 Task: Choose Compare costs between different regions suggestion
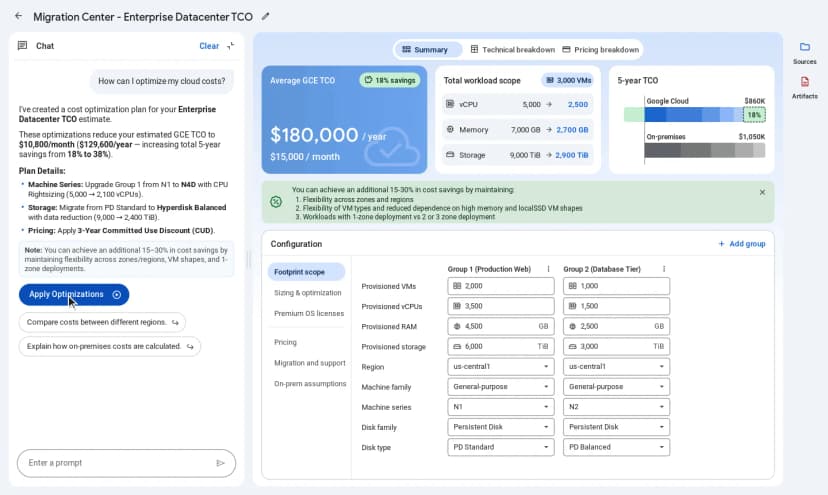point(102,322)
